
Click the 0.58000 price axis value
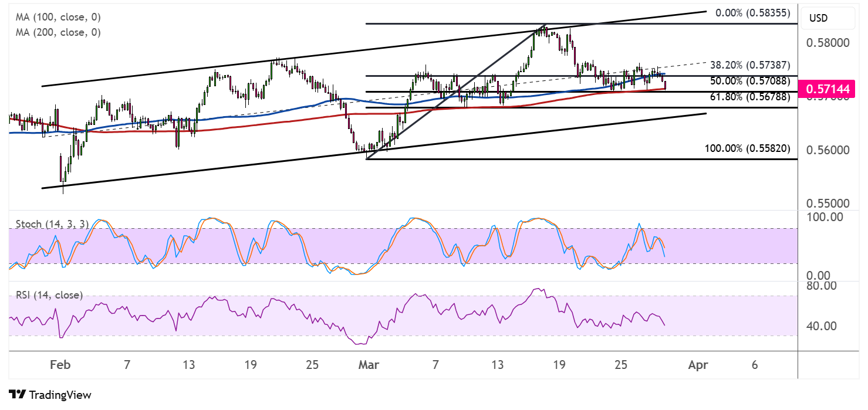(828, 43)
